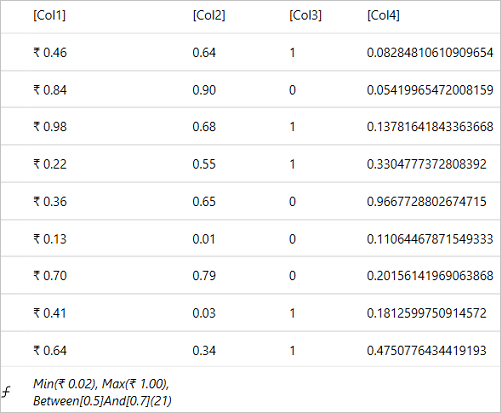Select the ₹ 0.46 cell
Viewport: 501px width, 413px height.
[x=50, y=53]
